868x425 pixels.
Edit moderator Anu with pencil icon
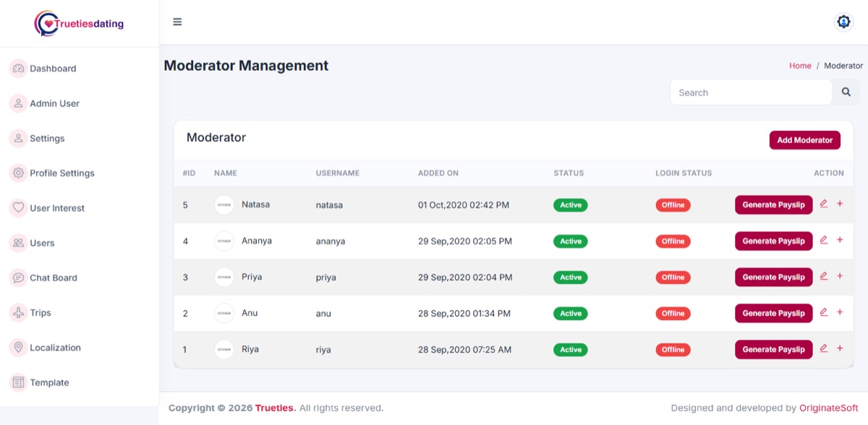[823, 312]
